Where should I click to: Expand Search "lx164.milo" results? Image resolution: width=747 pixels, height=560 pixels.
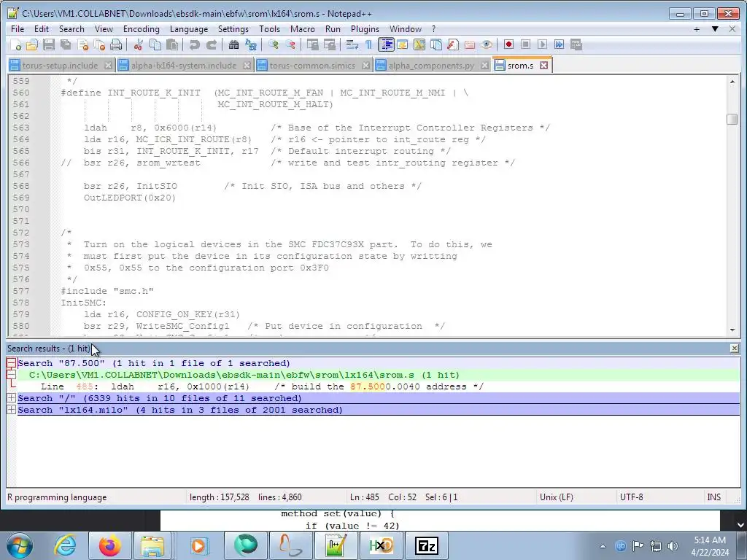coord(11,410)
